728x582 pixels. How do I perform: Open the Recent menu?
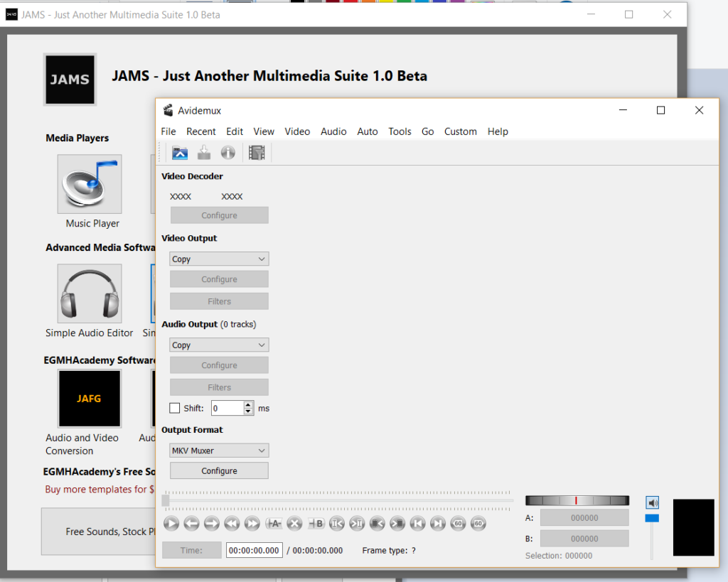201,131
